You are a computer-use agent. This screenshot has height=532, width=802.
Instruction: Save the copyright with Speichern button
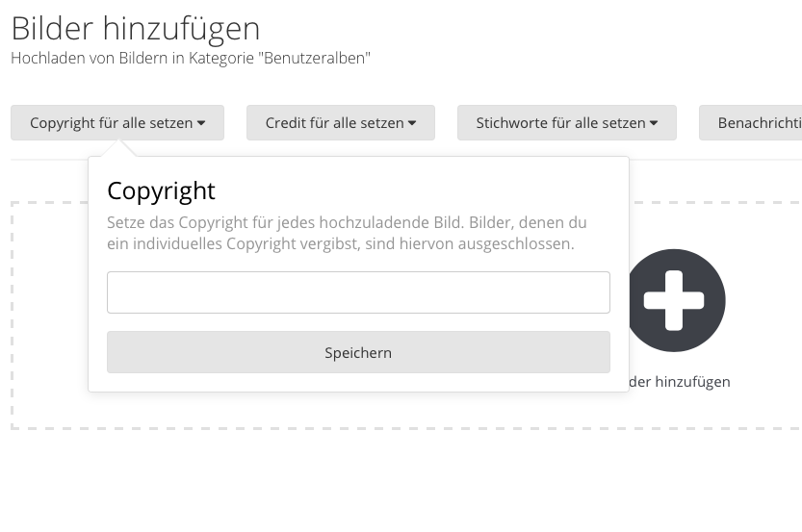coord(358,352)
